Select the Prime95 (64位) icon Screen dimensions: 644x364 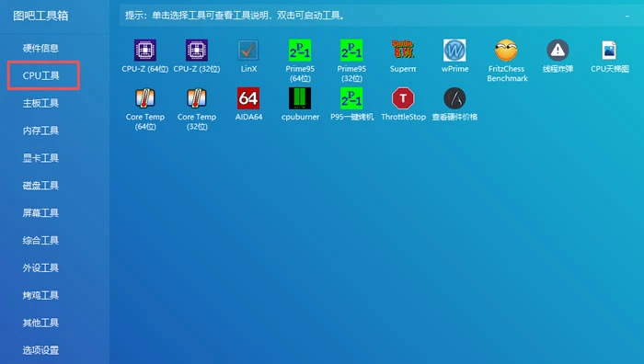(x=300, y=50)
